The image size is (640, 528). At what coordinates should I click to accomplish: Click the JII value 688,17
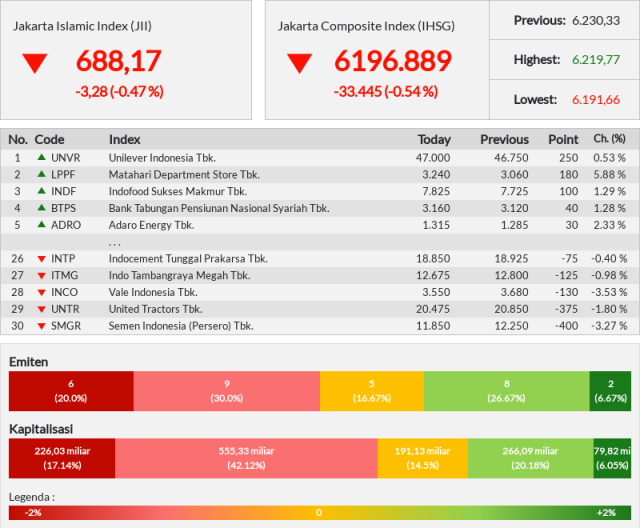[x=119, y=61]
